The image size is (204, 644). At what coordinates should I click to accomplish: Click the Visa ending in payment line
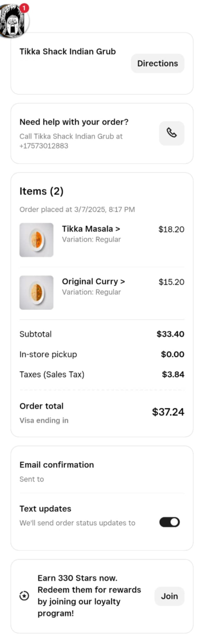(x=44, y=420)
